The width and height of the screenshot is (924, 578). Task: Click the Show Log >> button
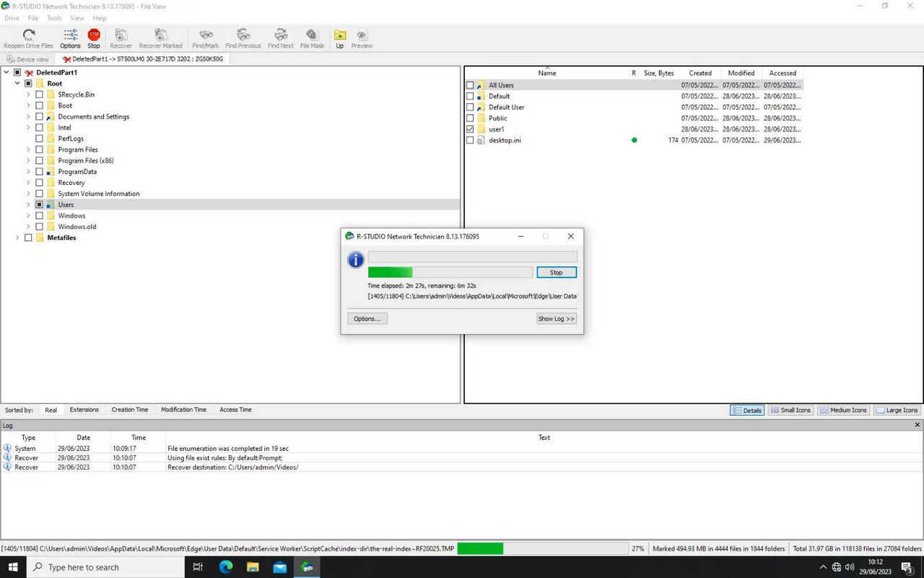click(556, 319)
